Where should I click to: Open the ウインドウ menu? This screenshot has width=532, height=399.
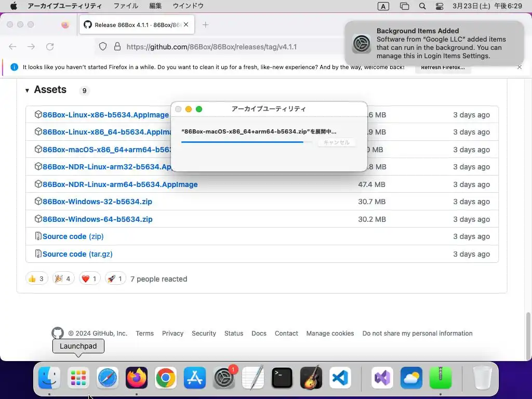pos(188,6)
